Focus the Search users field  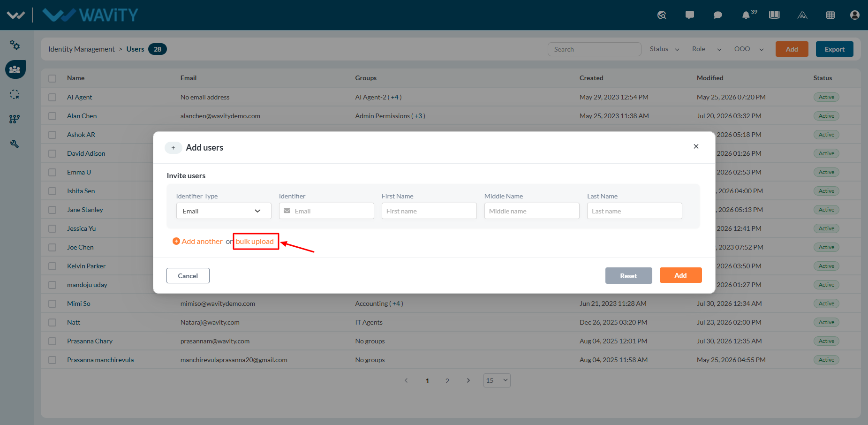coord(595,49)
